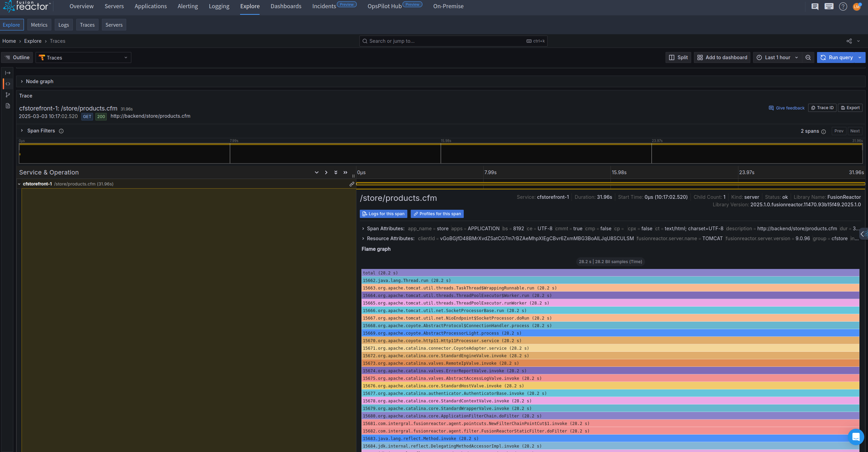
Task: Click the Run query button
Action: pyautogui.click(x=837, y=57)
